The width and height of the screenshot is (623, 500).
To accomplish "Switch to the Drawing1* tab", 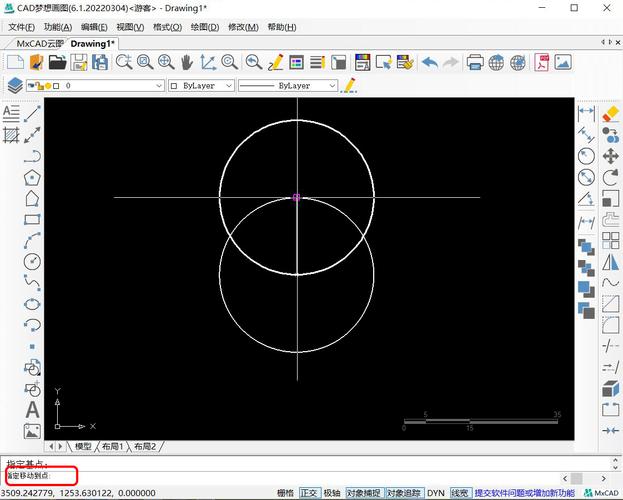I will (x=93, y=44).
